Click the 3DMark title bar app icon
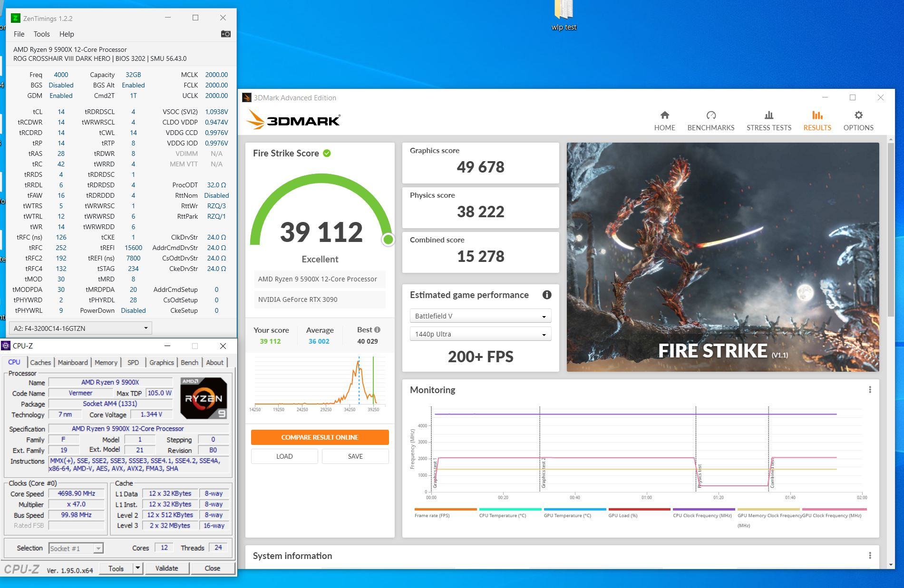The width and height of the screenshot is (904, 588). (246, 97)
